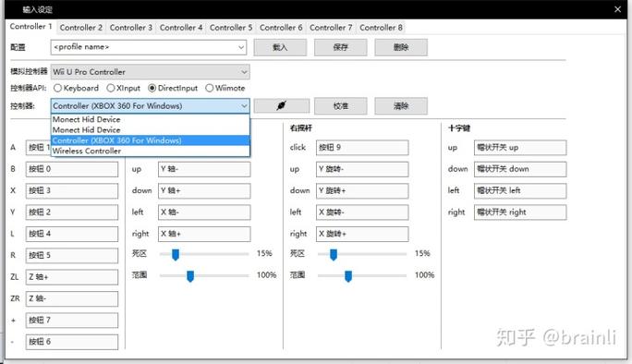Image resolution: width=632 pixels, height=364 pixels.
Task: Open the Wii U Pro Controller emulated controller dropdown
Action: coord(150,72)
